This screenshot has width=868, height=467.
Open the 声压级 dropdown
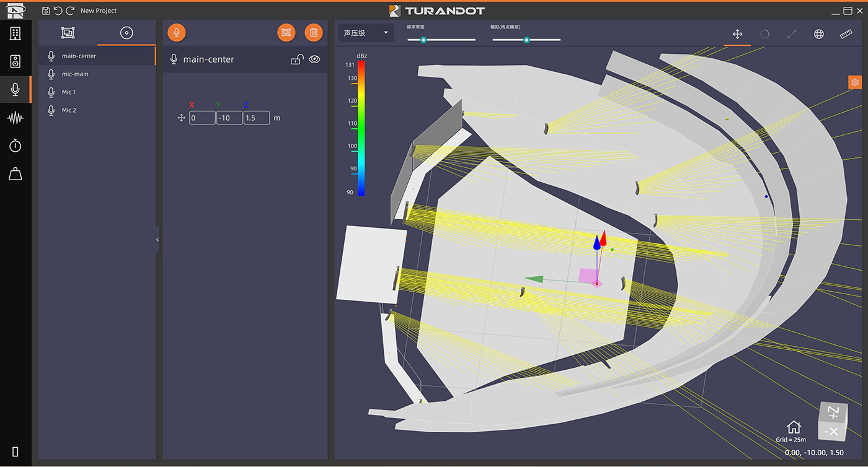click(365, 33)
